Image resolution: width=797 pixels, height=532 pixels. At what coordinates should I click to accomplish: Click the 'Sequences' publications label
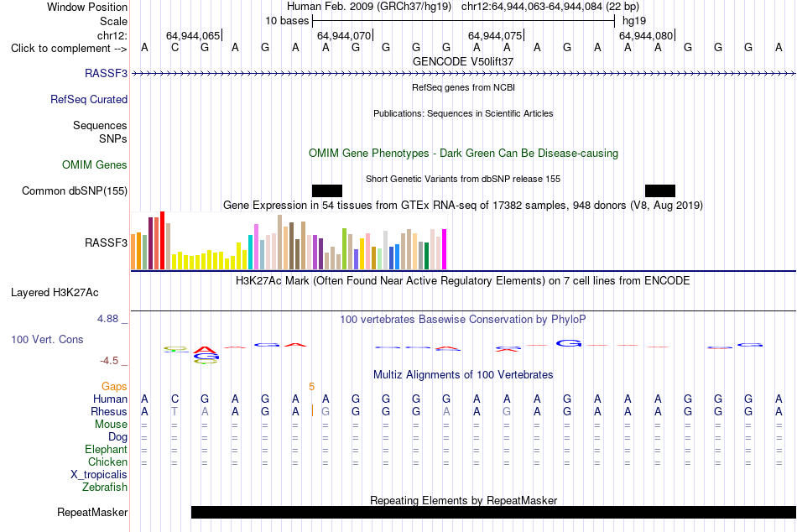pos(100,125)
